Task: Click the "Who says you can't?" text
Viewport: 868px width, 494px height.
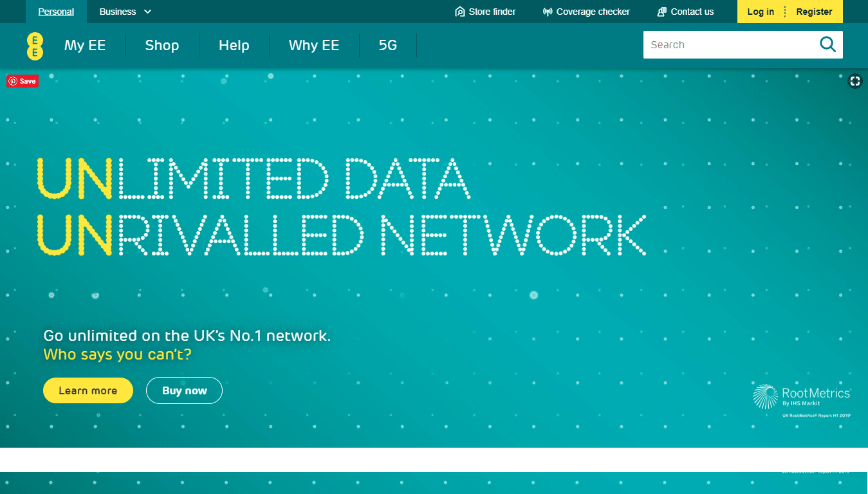Action: click(117, 354)
